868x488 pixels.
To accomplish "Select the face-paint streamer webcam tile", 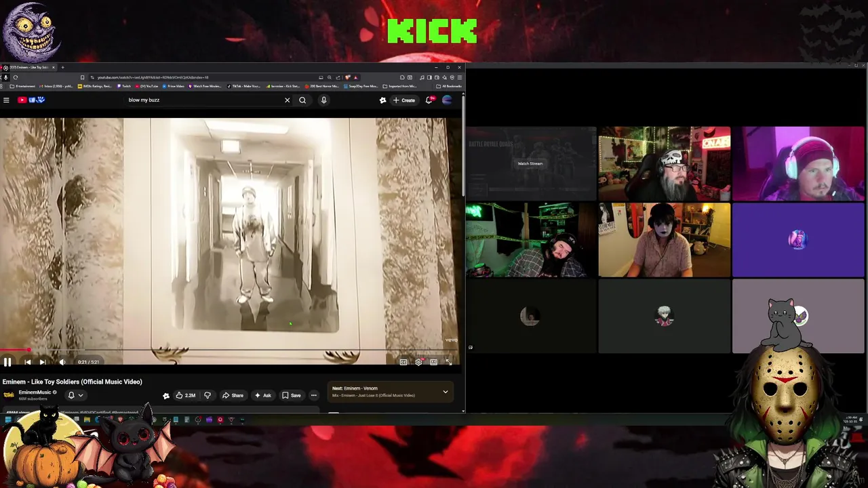I will coord(665,240).
